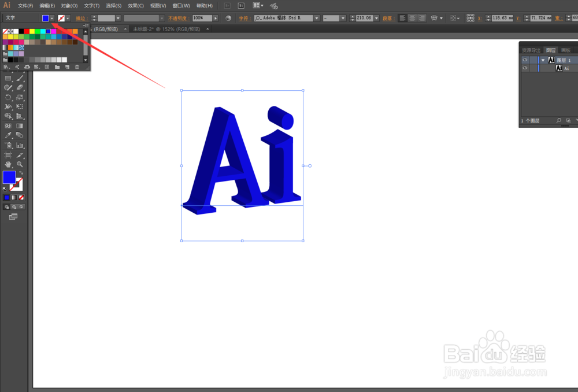Select the Scale tool
Viewport: 578px width, 392px height.
click(20, 97)
